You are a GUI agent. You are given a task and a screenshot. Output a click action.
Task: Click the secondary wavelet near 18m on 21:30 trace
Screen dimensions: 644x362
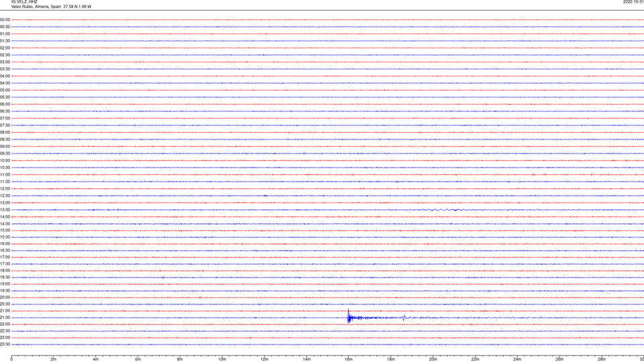404,318
